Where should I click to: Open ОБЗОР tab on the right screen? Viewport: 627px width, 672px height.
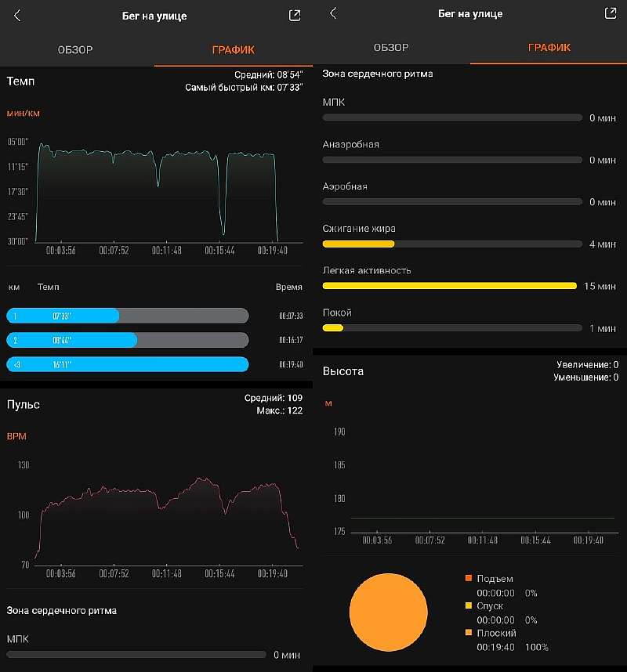click(x=390, y=48)
